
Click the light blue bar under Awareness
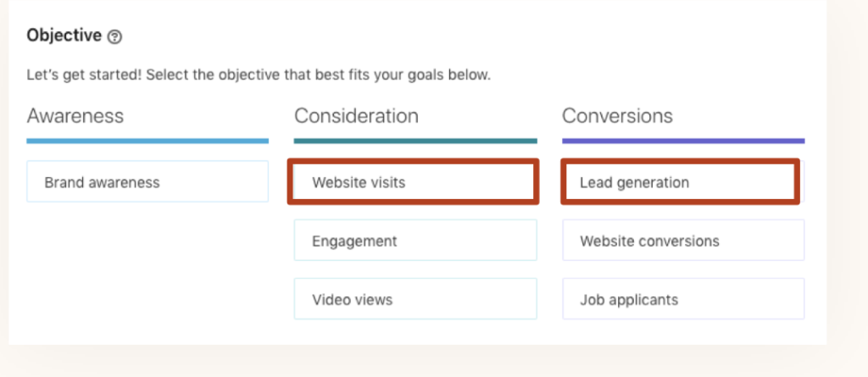[x=147, y=141]
